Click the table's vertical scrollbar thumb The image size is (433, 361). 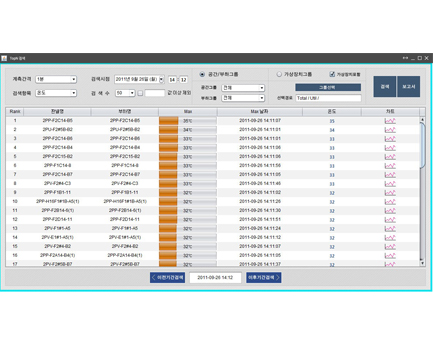(x=422, y=146)
